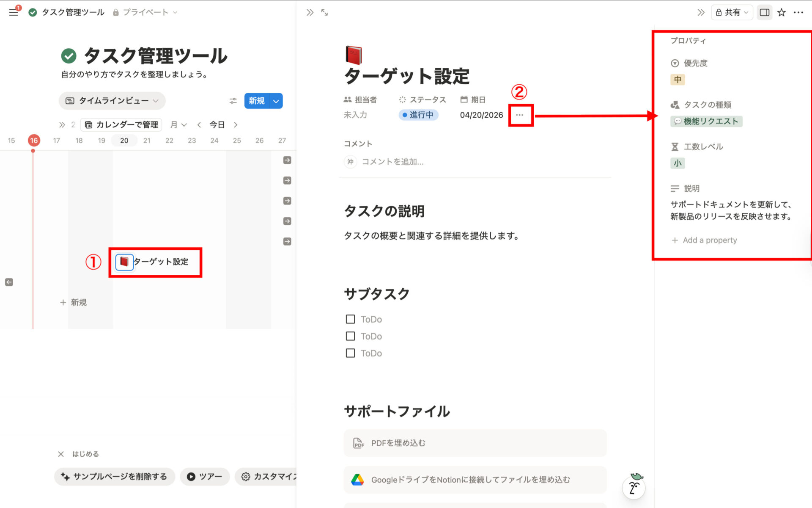Dismiss the はじめる panel with X

point(61,454)
